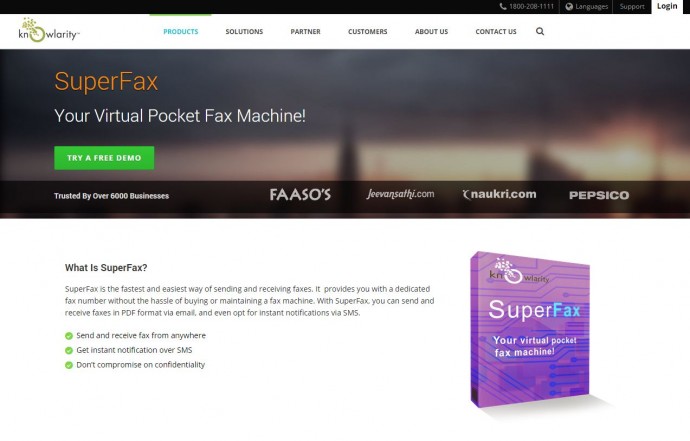The image size is (690, 441).
Task: Click the globe icon next to Languages
Action: pyautogui.click(x=569, y=7)
